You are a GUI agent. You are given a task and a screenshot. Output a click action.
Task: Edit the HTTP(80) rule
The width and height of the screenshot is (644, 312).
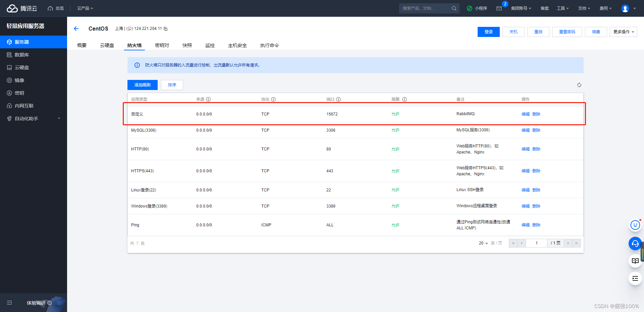pyautogui.click(x=526, y=149)
